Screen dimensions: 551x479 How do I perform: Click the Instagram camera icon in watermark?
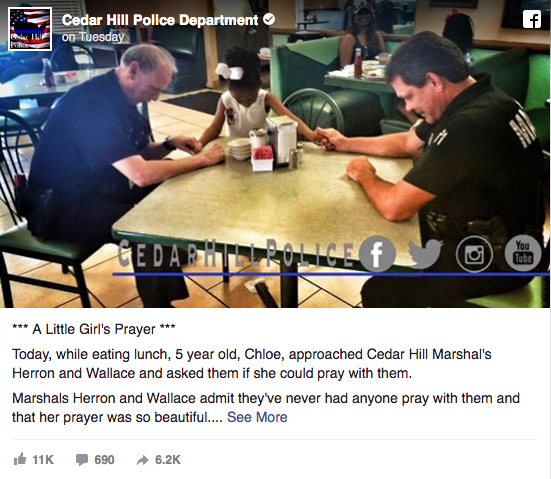(474, 254)
